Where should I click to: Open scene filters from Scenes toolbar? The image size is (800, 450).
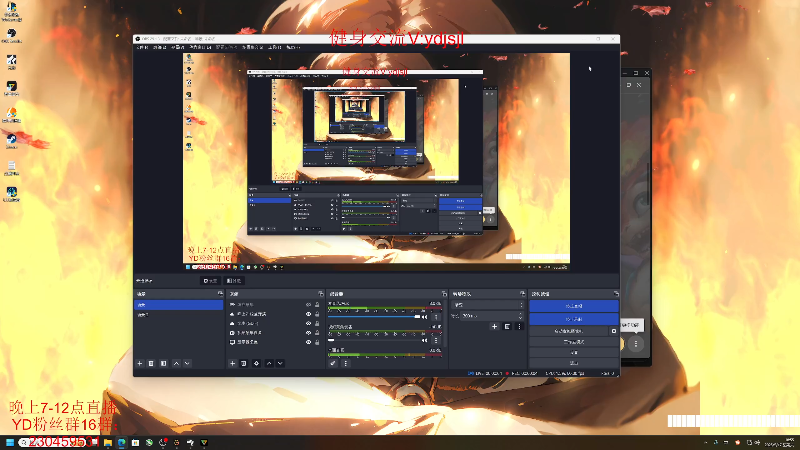(x=164, y=363)
